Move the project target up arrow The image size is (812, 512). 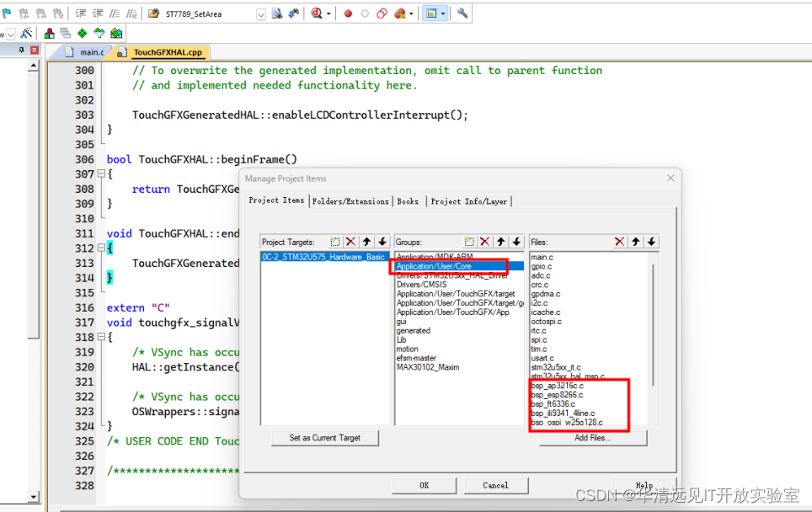click(366, 242)
